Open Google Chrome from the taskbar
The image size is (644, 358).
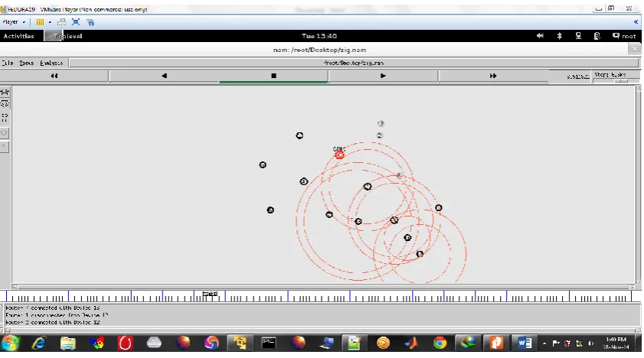(440, 343)
